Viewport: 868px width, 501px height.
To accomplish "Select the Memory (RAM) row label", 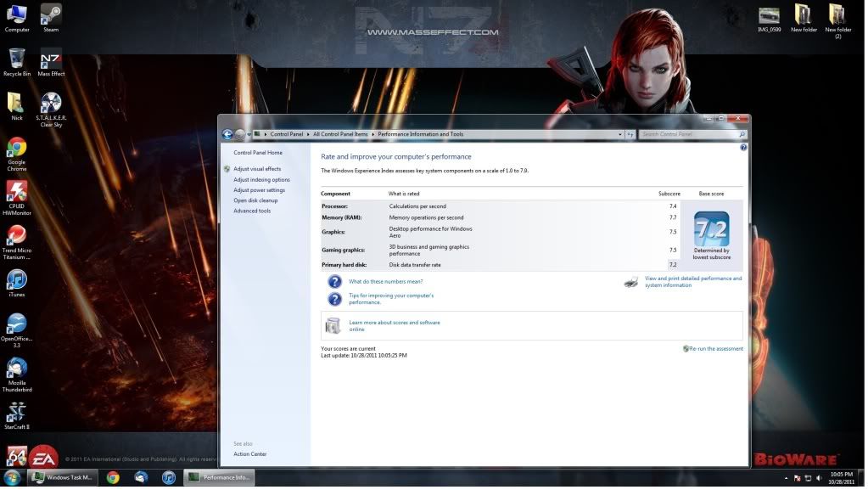I will [x=342, y=217].
